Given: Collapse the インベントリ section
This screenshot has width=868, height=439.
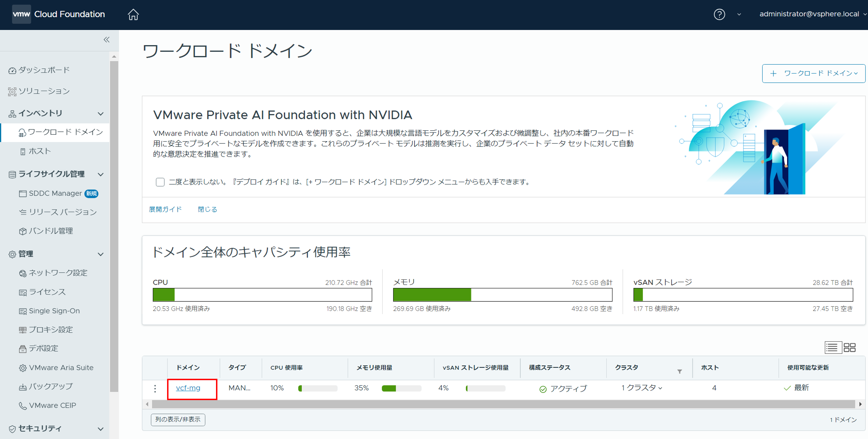Looking at the screenshot, I should click(100, 114).
